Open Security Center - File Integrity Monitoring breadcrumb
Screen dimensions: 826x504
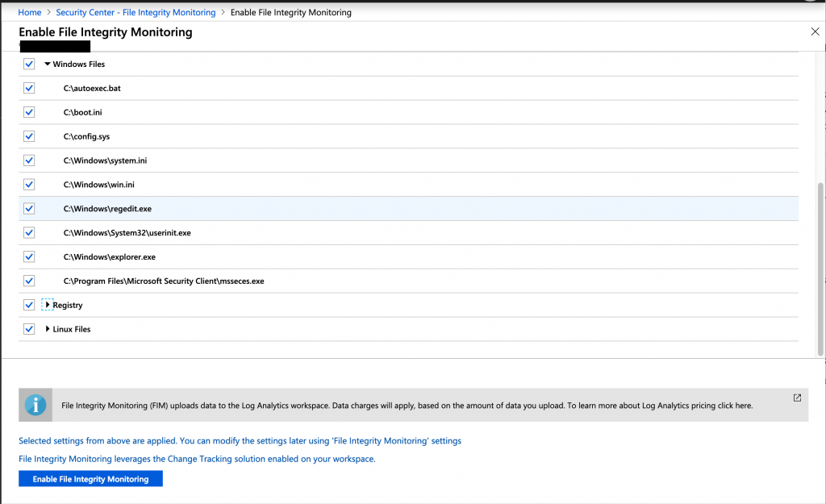(x=136, y=12)
